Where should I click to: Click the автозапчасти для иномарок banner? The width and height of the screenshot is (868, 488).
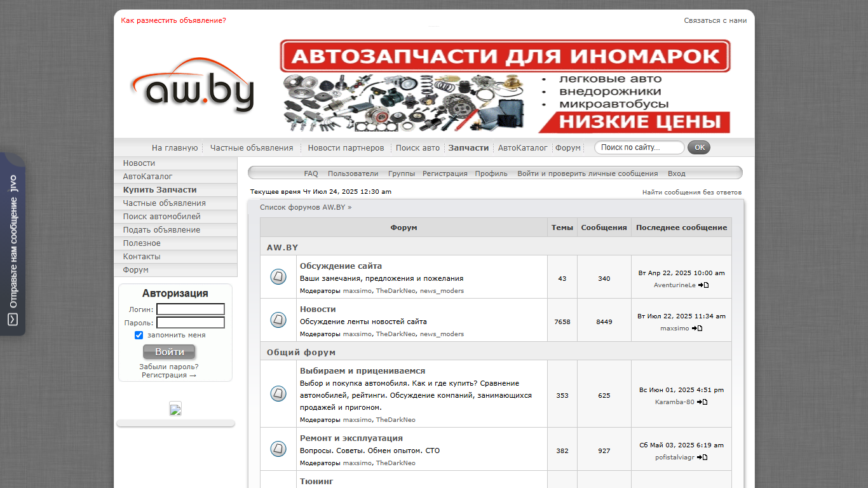pyautogui.click(x=505, y=86)
